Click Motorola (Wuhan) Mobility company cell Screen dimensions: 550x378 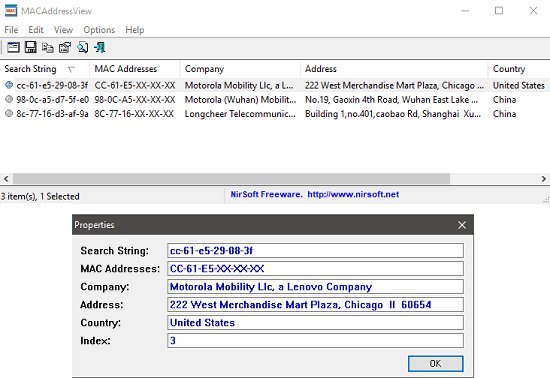(x=240, y=100)
